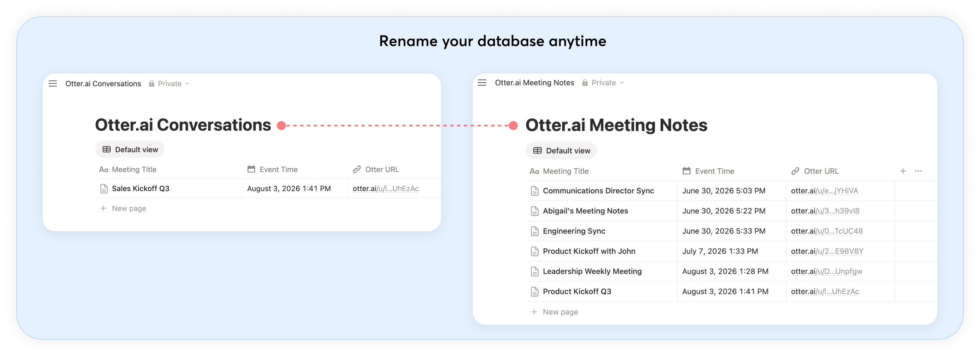Open sidebar menu in Otter.ai Meeting Notes window
The image size is (980, 356).
(482, 82)
